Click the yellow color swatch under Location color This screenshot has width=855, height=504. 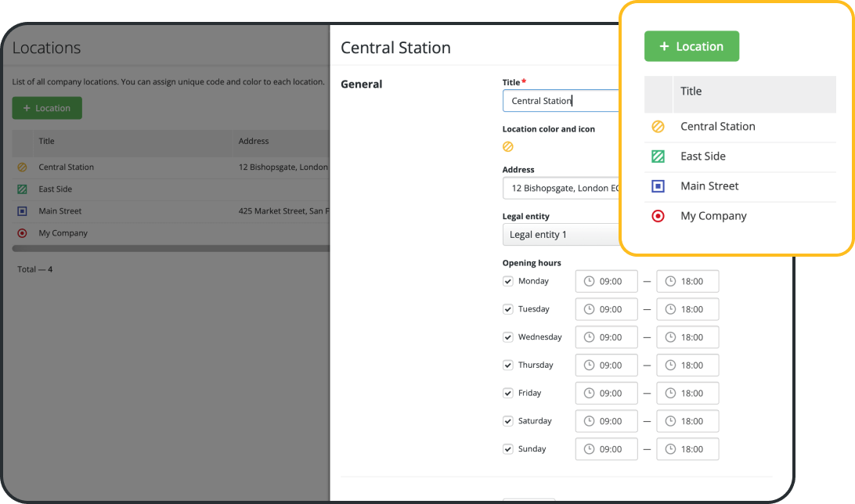pyautogui.click(x=508, y=146)
